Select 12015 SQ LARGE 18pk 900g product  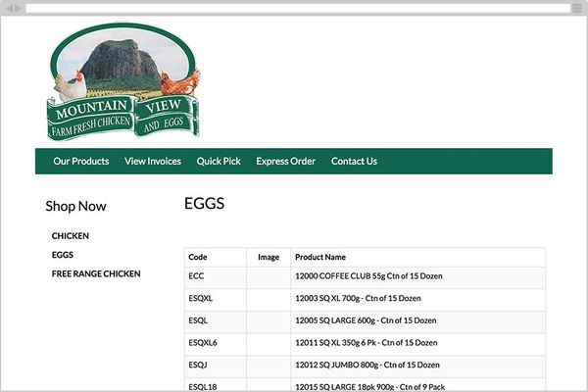[x=369, y=387]
